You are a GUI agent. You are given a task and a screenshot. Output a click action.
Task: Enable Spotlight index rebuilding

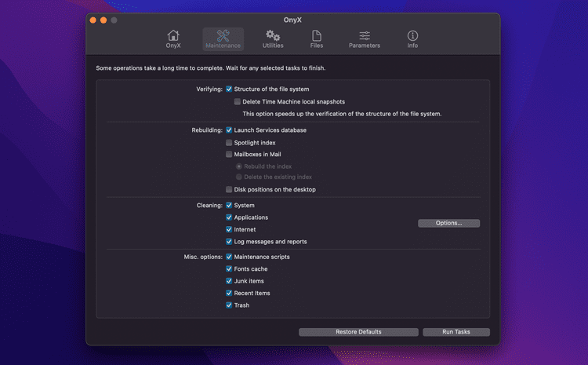[229, 143]
